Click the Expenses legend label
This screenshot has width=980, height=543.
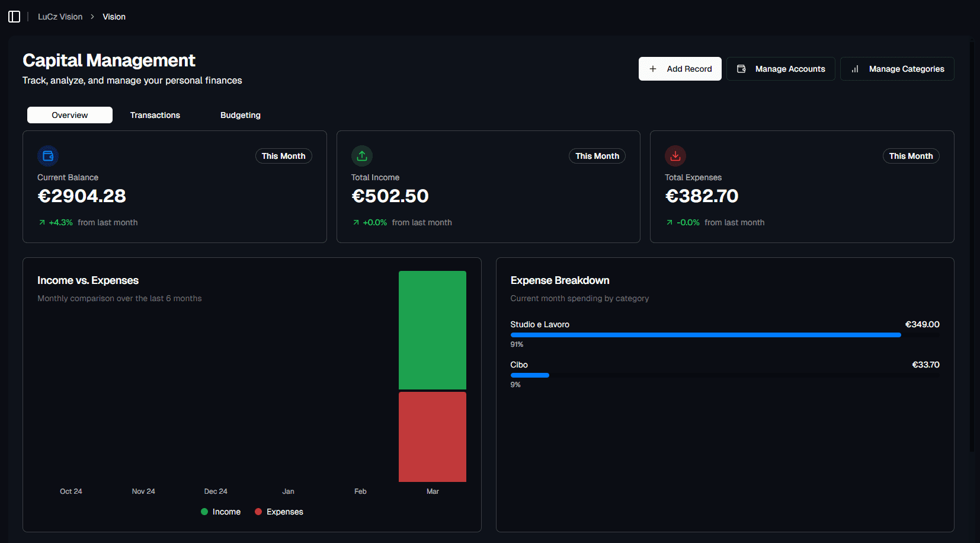coord(285,512)
